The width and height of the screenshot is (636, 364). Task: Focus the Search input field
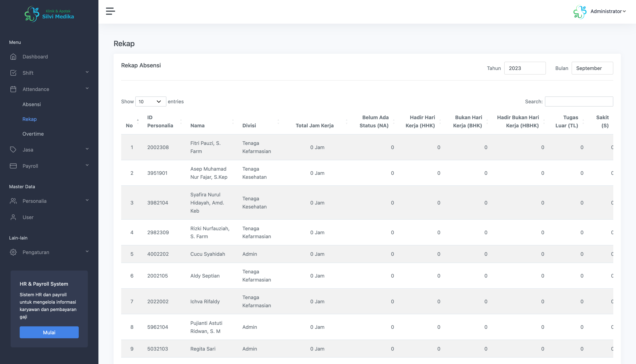579,101
